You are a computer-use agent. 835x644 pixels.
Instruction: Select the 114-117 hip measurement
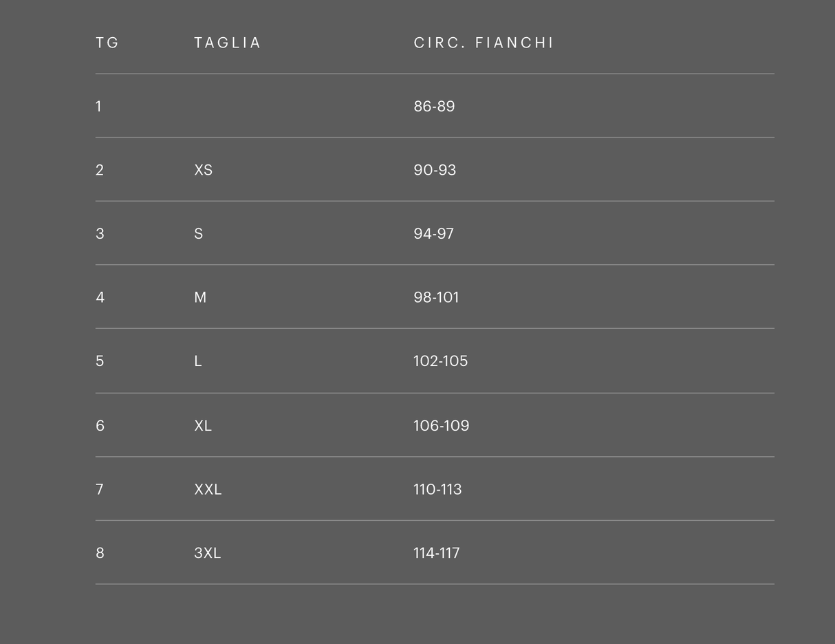436,553
